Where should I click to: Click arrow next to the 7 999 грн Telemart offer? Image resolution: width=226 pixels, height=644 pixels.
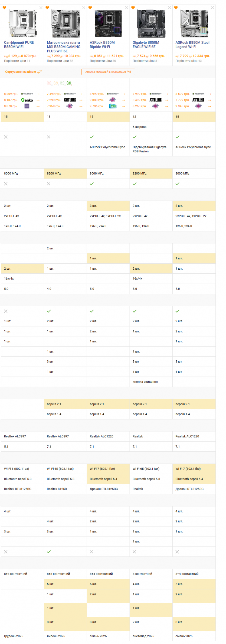point(166,94)
